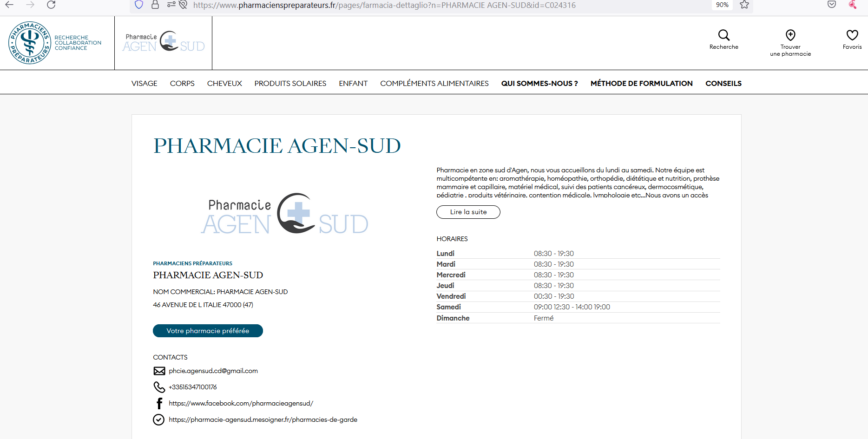The height and width of the screenshot is (439, 868).
Task: Click the large Pharmacie Agen Sud logo image
Action: pos(285,214)
